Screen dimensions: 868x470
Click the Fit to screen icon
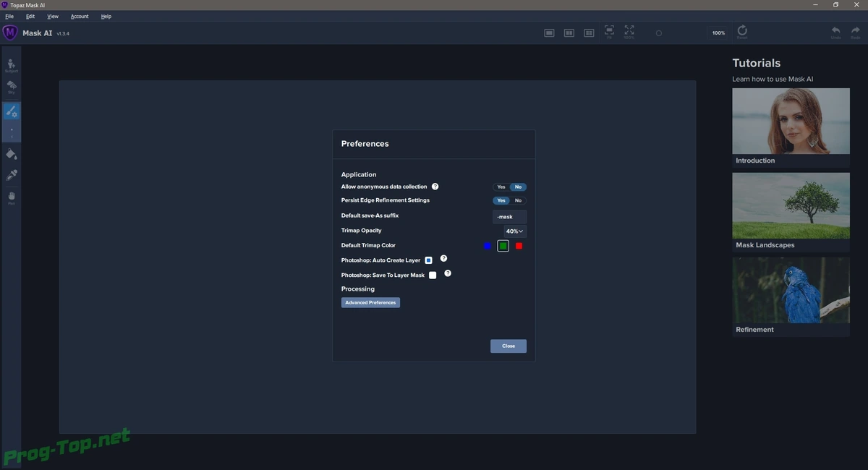click(609, 32)
